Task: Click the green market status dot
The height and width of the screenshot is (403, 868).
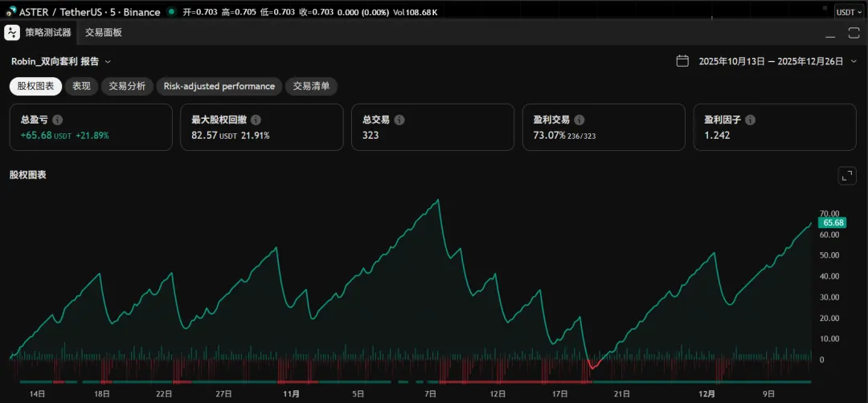Action: point(170,12)
